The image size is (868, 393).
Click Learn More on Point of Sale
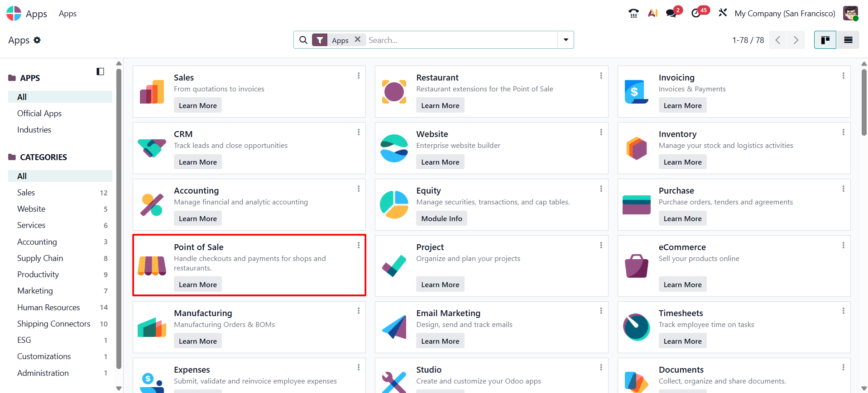tap(198, 284)
